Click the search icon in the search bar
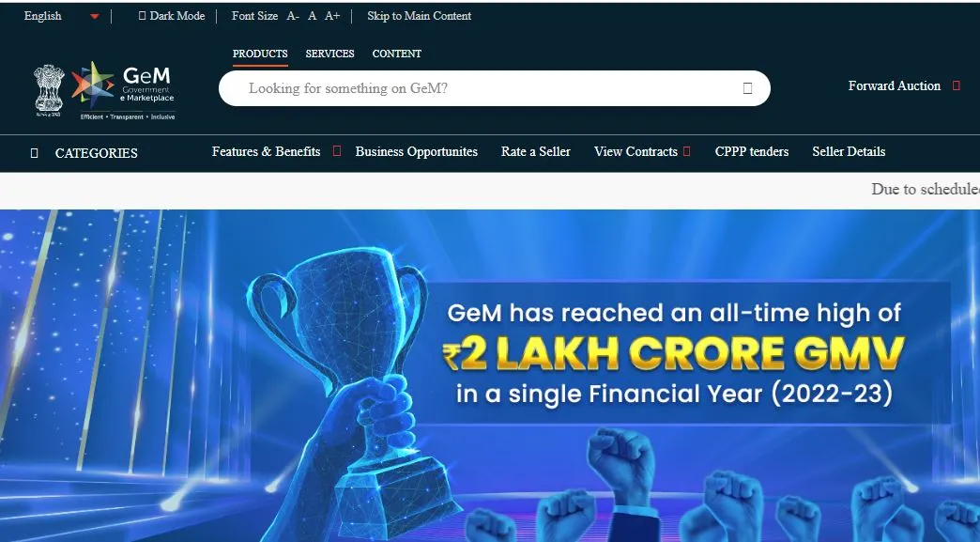 747,88
